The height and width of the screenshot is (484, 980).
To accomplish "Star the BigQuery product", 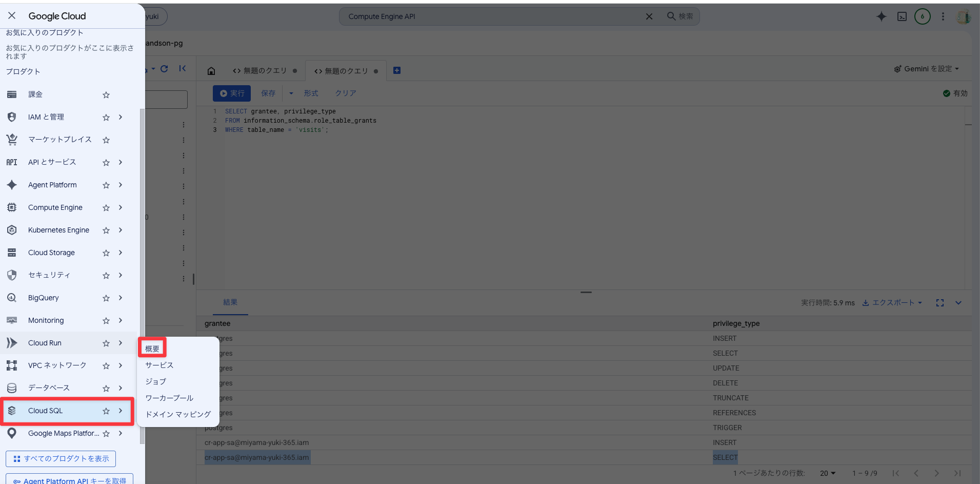I will click(106, 298).
